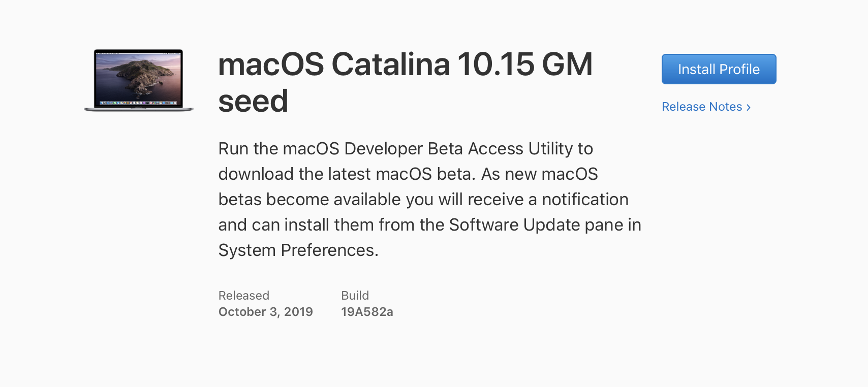Click the "Build" label
868x387 pixels.
(x=355, y=296)
